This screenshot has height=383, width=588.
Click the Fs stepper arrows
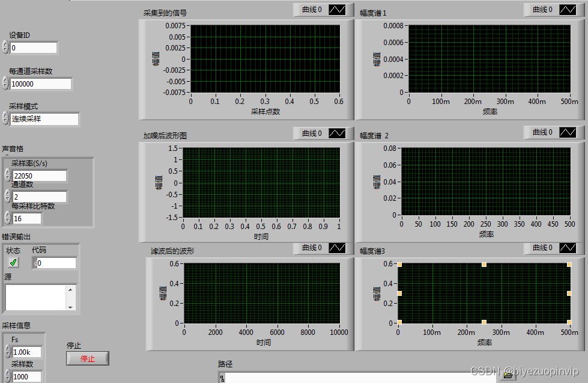[8, 352]
